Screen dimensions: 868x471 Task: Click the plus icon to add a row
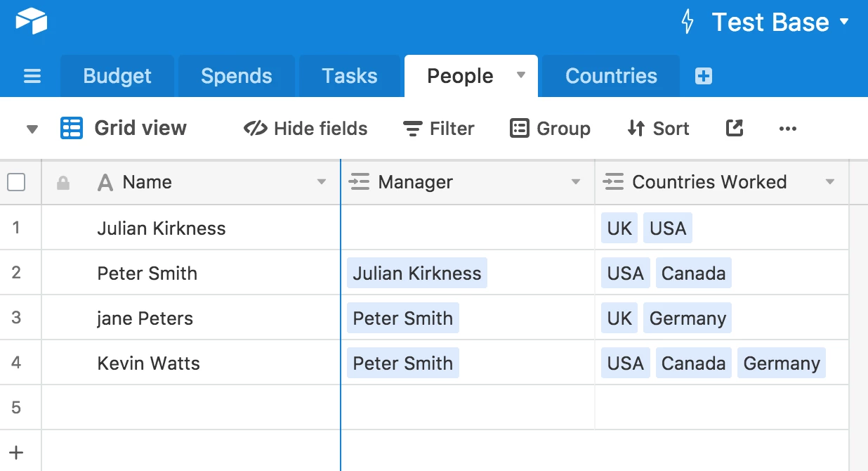[16, 452]
